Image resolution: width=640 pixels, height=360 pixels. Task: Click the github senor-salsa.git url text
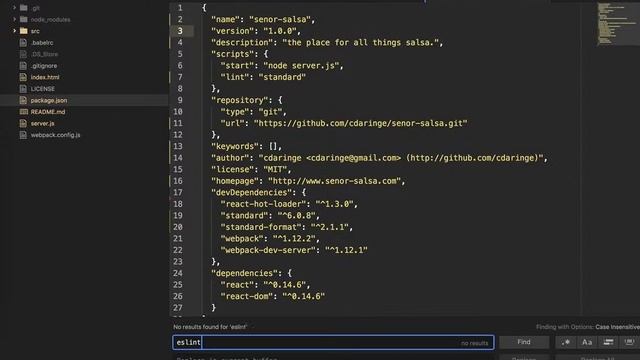[360, 123]
